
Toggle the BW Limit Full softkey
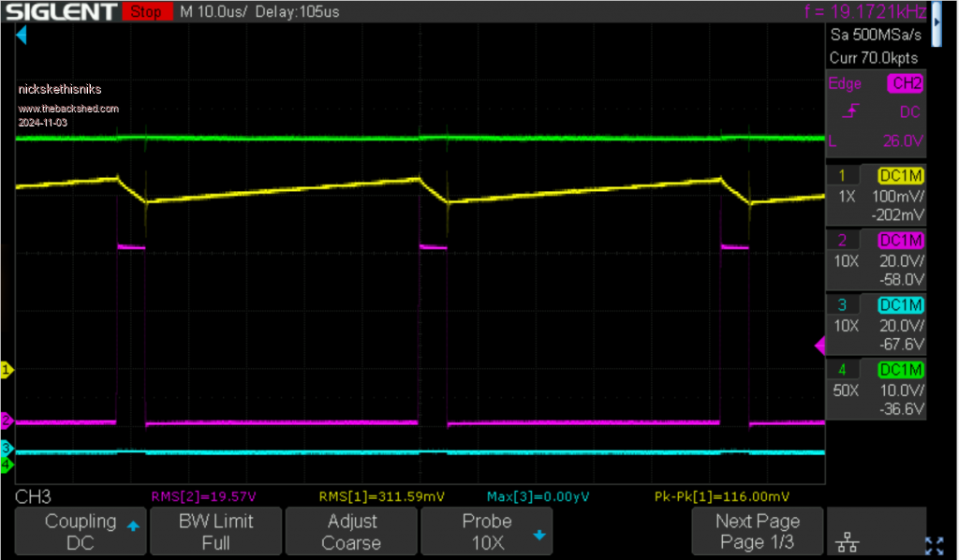(215, 532)
